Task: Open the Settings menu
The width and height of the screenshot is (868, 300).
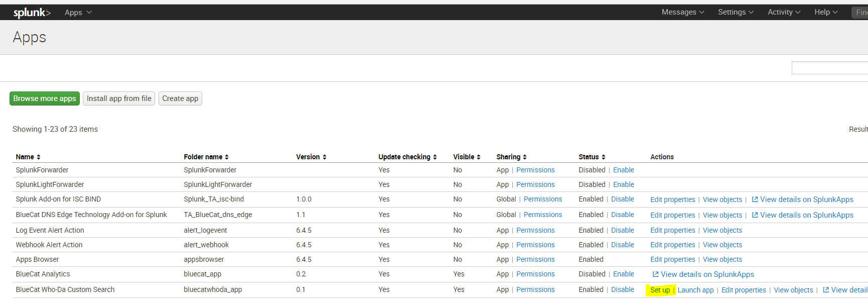Action: click(736, 12)
